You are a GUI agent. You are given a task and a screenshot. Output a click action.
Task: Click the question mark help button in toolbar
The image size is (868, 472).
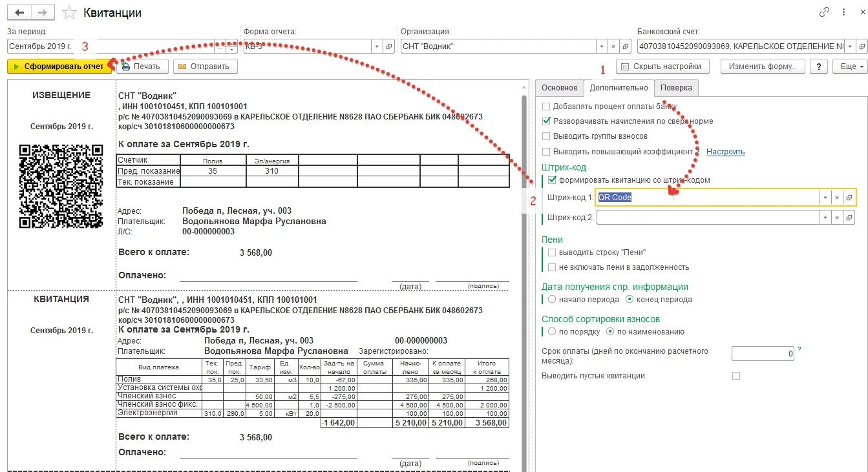coord(819,67)
